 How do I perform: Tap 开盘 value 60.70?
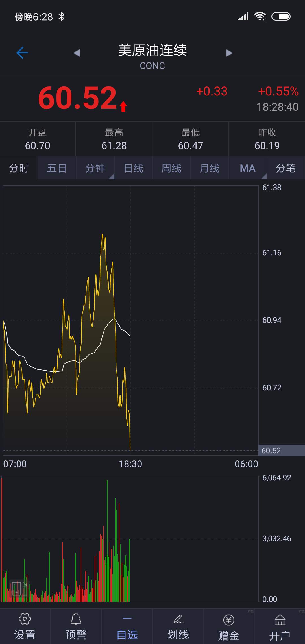[38, 146]
